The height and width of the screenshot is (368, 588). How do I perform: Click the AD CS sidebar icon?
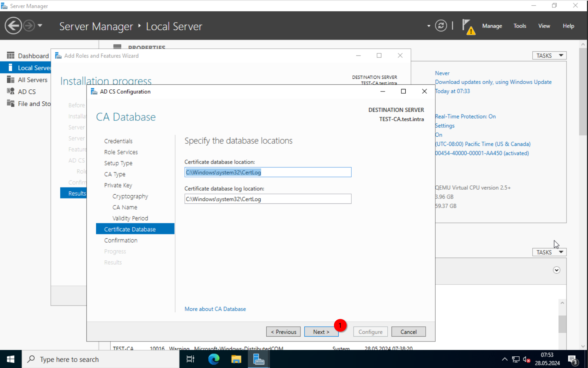(11, 91)
